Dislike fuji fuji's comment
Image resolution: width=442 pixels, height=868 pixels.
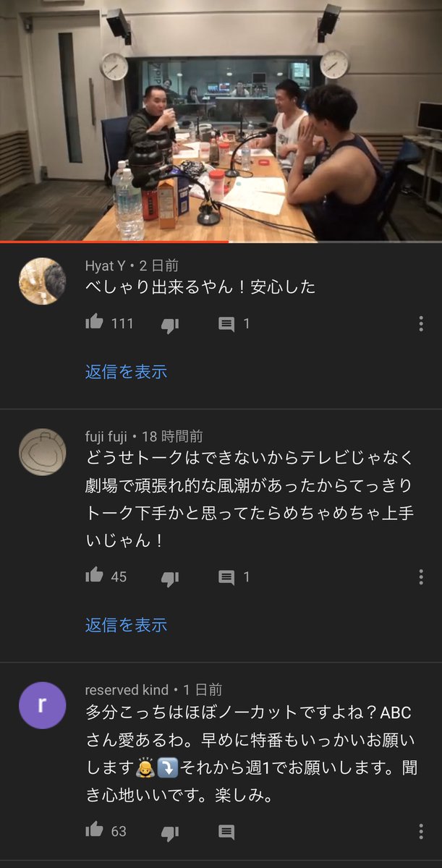coord(169,577)
